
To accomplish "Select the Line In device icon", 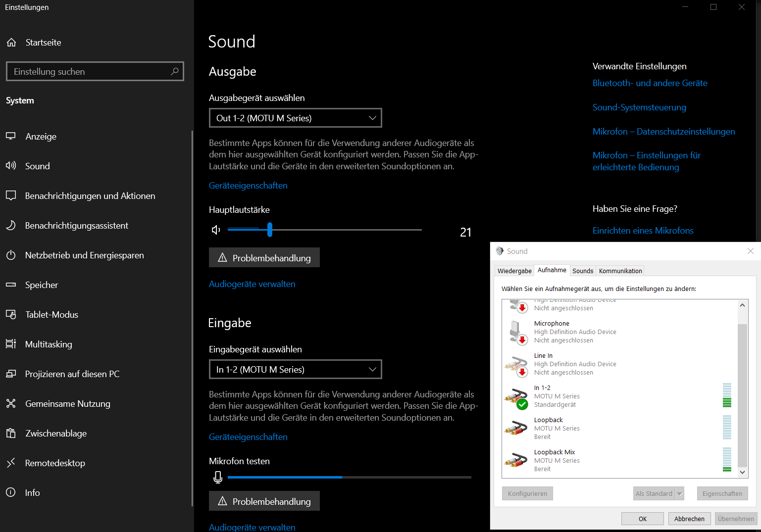I will [516, 366].
